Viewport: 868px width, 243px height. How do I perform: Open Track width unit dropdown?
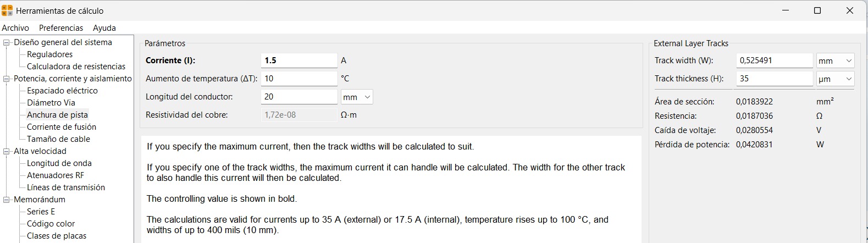click(x=834, y=60)
